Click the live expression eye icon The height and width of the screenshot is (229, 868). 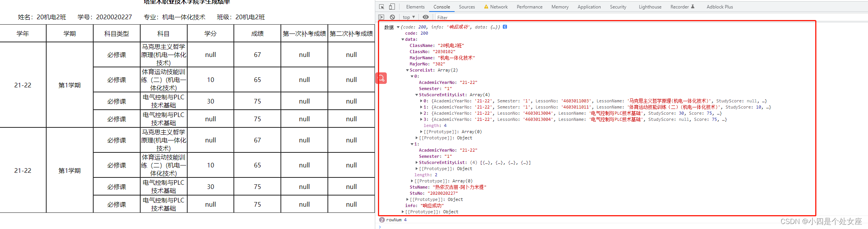(425, 17)
